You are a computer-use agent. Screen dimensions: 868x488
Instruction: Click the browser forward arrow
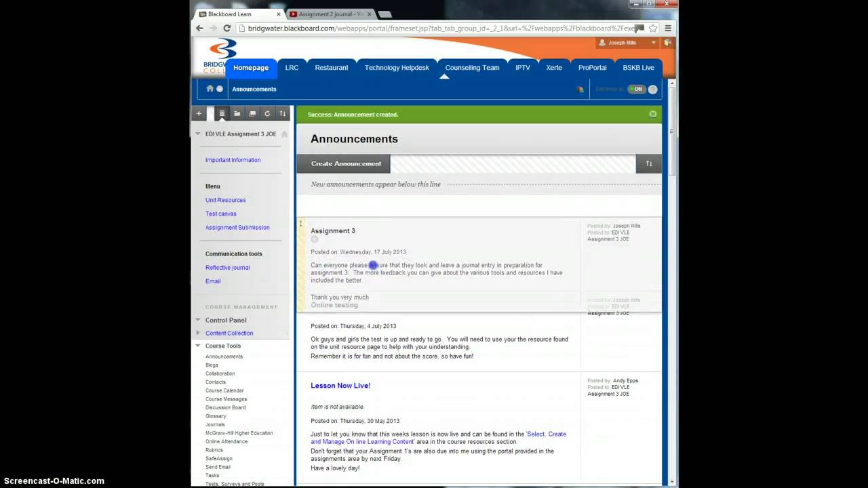tap(213, 28)
